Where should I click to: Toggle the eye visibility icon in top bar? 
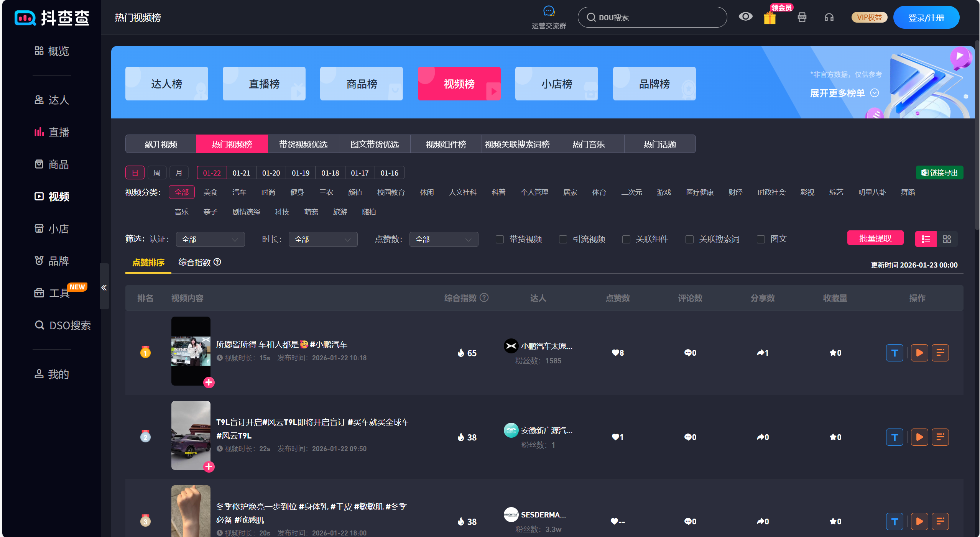(x=745, y=17)
